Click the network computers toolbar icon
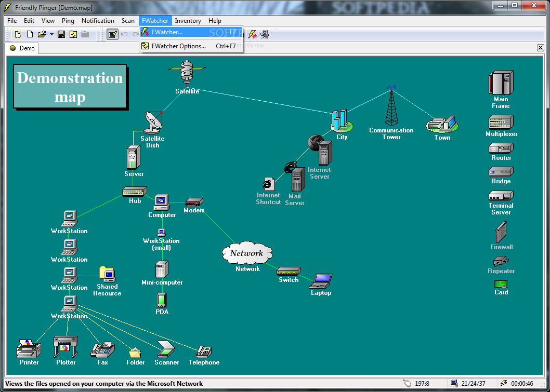Image resolution: width=550 pixels, height=392 pixels. coord(265,34)
